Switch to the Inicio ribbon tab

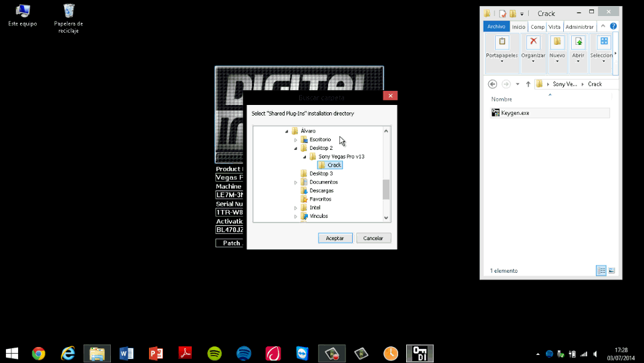click(518, 27)
